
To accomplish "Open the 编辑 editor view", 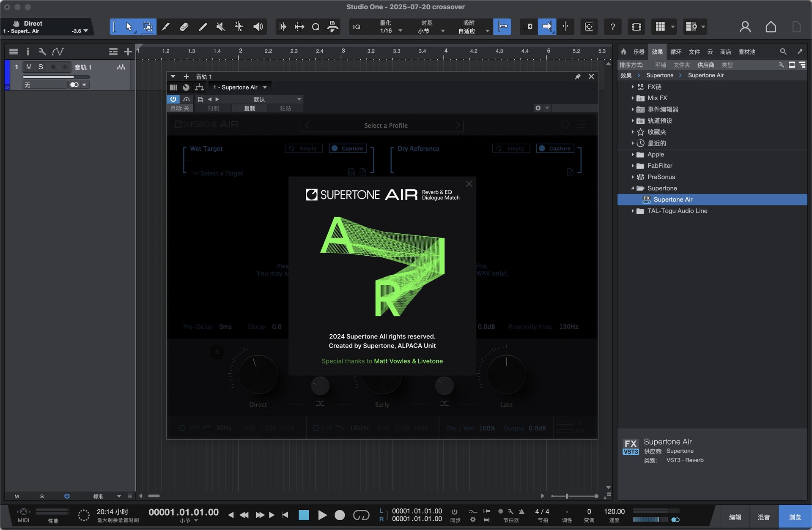I will (735, 517).
